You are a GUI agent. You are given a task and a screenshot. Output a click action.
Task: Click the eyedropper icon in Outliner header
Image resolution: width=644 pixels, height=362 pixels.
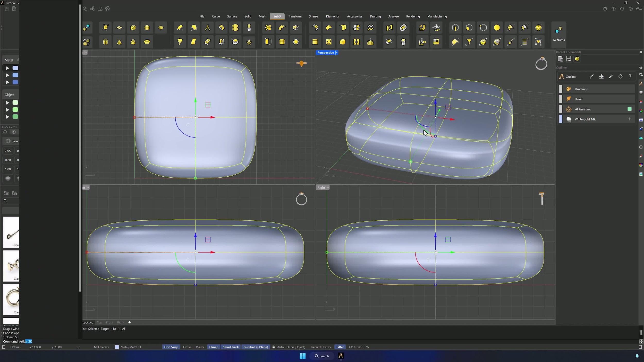592,76
